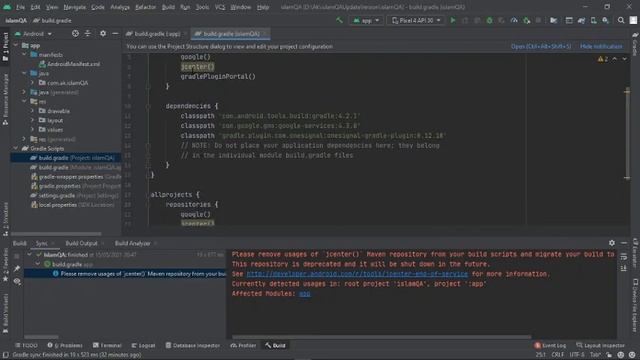This screenshot has height=360, width=640.
Task: Click the user avatar icon in the top toolbar
Action: pyautogui.click(x=633, y=20)
